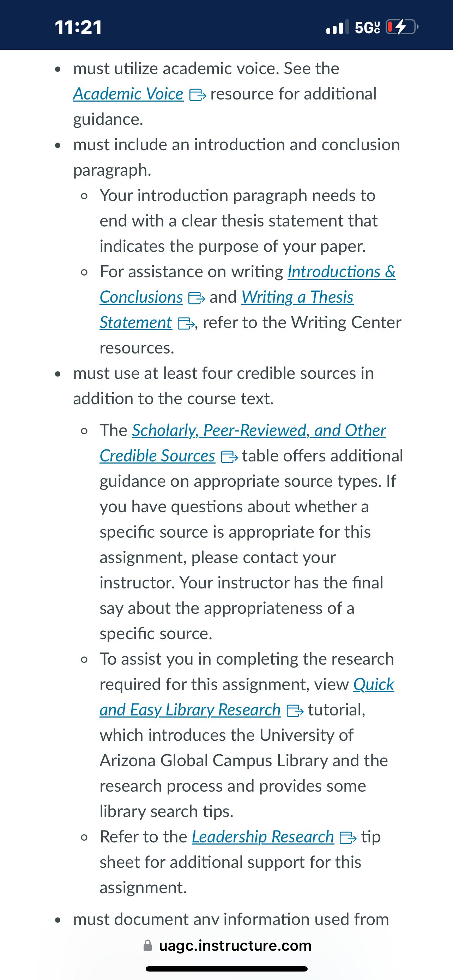Viewport: 453px width, 980px height.
Task: Open the Academic Voice link
Action: 128,94
